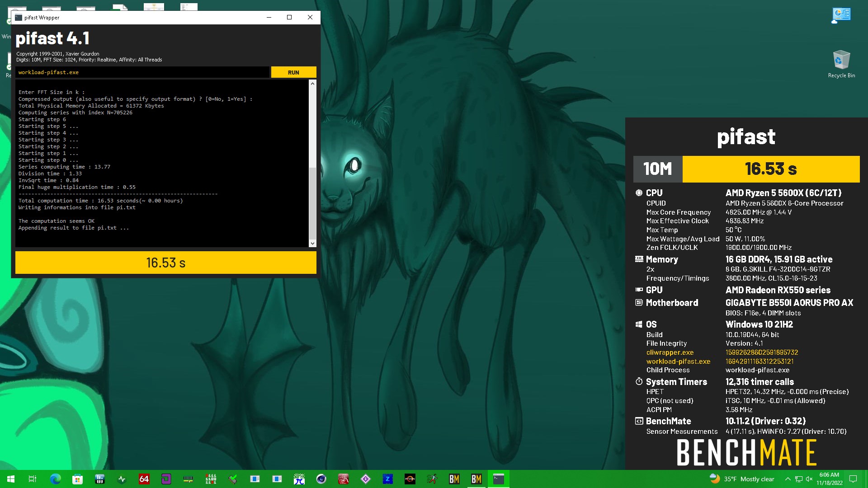The image size is (868, 488).
Task: Open CPU-Z from the taskbar
Action: pos(387,479)
